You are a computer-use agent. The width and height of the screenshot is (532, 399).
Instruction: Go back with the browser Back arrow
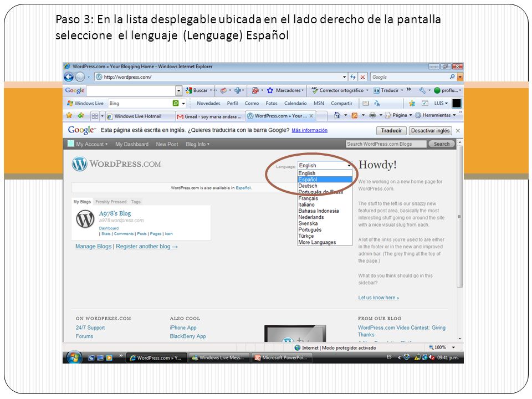point(69,77)
